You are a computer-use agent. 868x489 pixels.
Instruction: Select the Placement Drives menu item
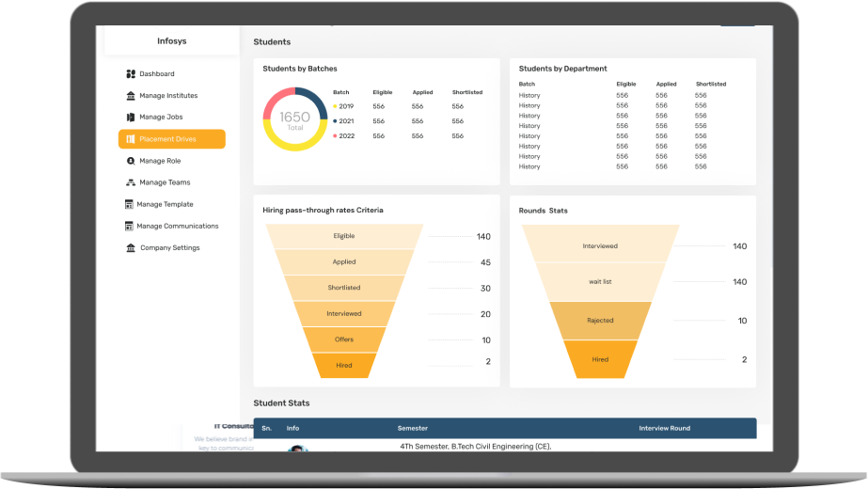tap(171, 139)
